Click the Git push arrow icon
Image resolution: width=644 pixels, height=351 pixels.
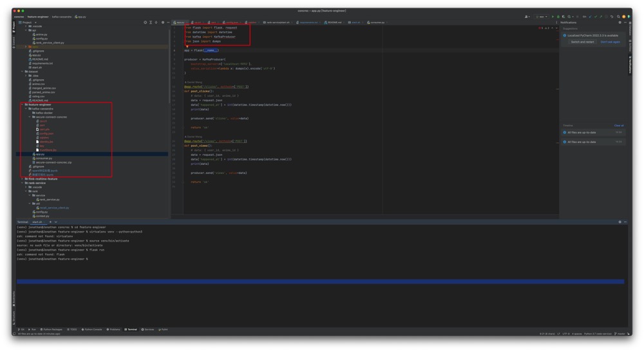pos(601,17)
